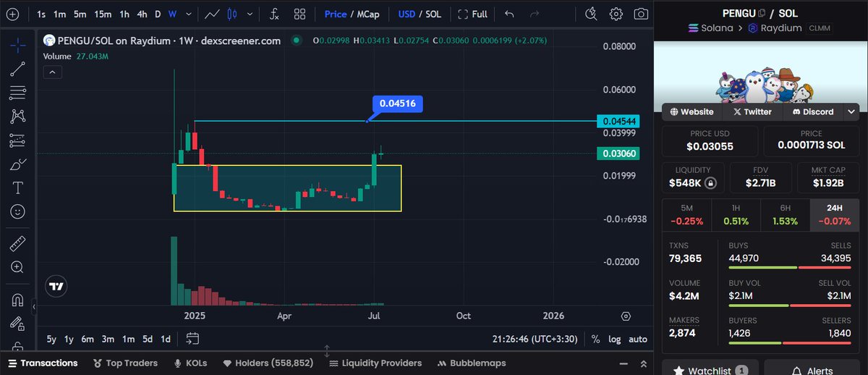Screen dimensions: 868x375
Task: Switch chart to MCap mode
Action: [368, 14]
